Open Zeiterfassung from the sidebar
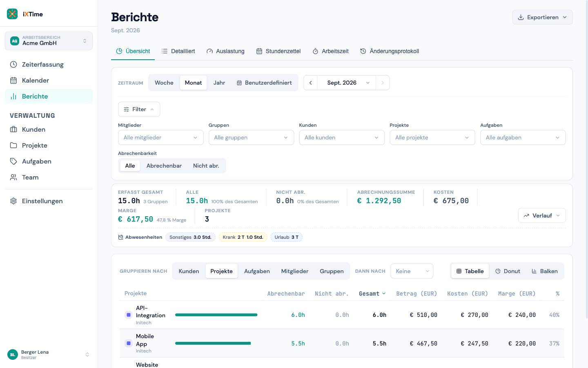Screen dimensions: 588x368 (x=49, y=65)
